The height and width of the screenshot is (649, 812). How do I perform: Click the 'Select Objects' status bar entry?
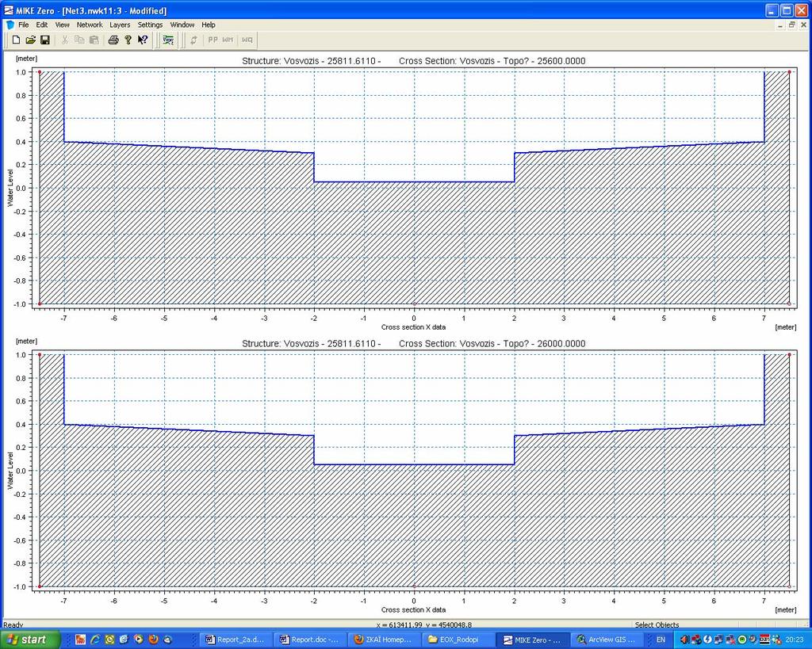657,624
